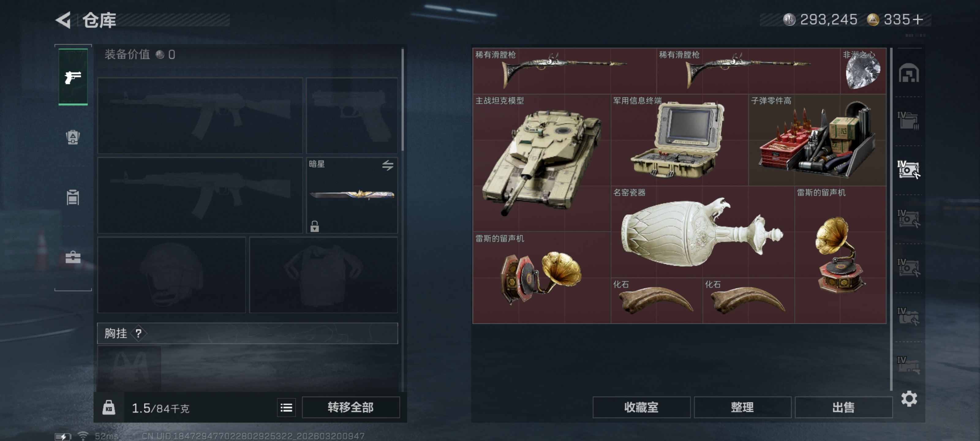This screenshot has height=441, width=980.
Task: Click the swap arrows on 暗星 knife slot
Action: (x=388, y=165)
